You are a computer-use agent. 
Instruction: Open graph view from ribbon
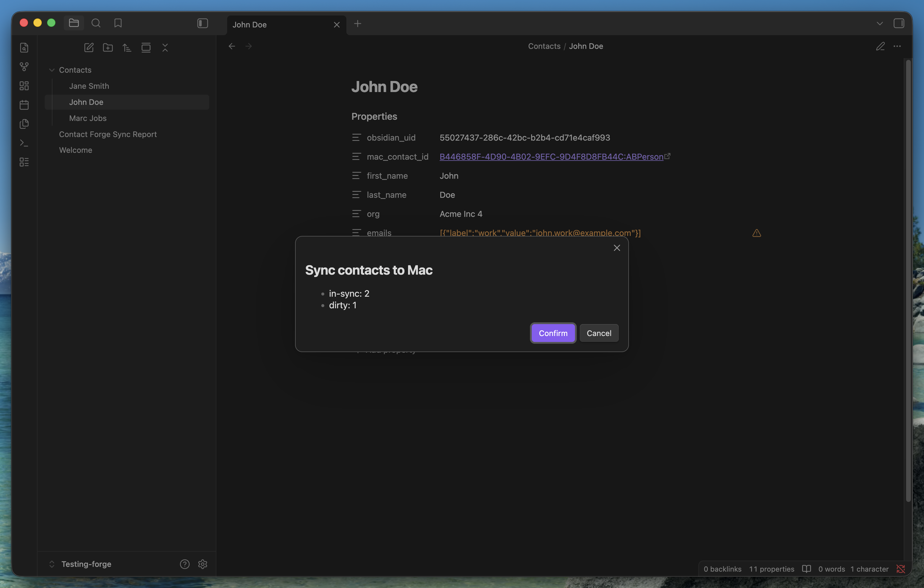pyautogui.click(x=24, y=67)
